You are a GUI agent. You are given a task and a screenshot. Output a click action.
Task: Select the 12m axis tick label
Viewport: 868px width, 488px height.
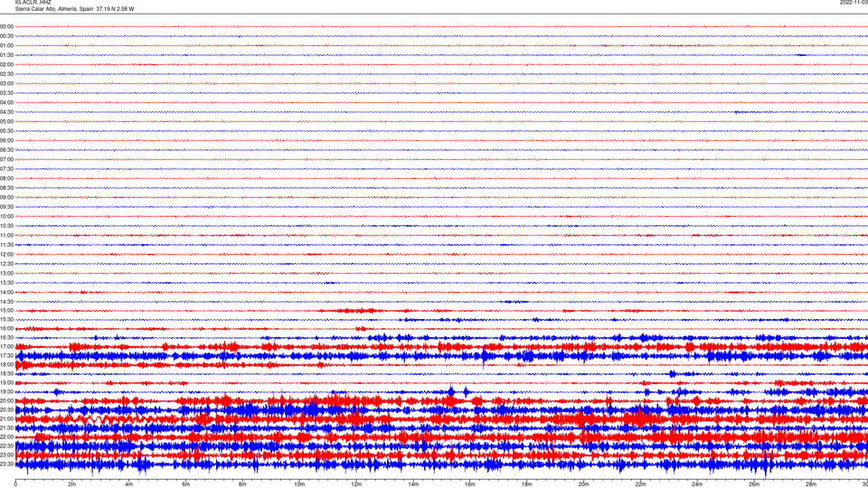[356, 484]
